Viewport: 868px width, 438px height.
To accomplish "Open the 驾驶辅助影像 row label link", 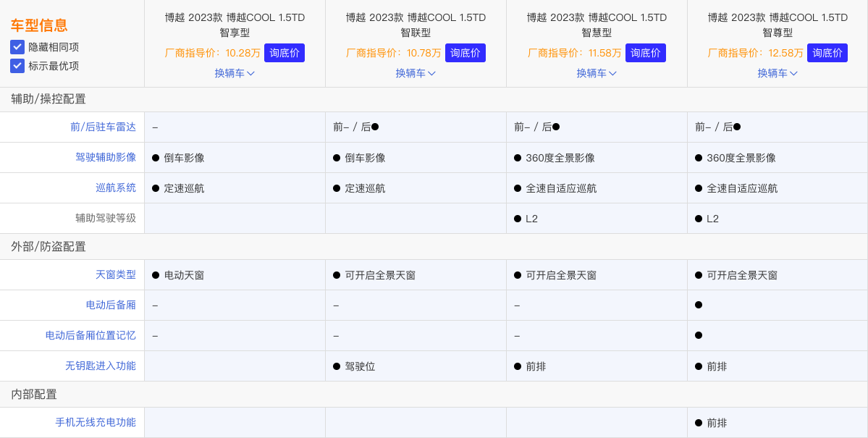I will point(106,157).
